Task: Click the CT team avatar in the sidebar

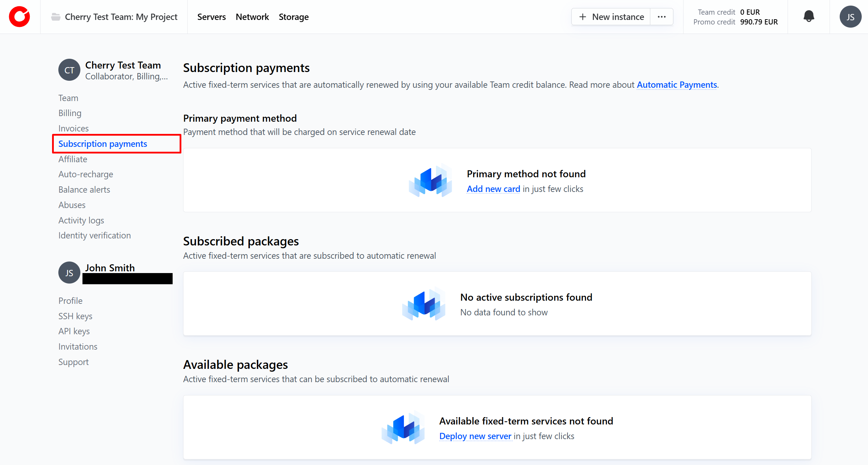Action: pos(69,70)
